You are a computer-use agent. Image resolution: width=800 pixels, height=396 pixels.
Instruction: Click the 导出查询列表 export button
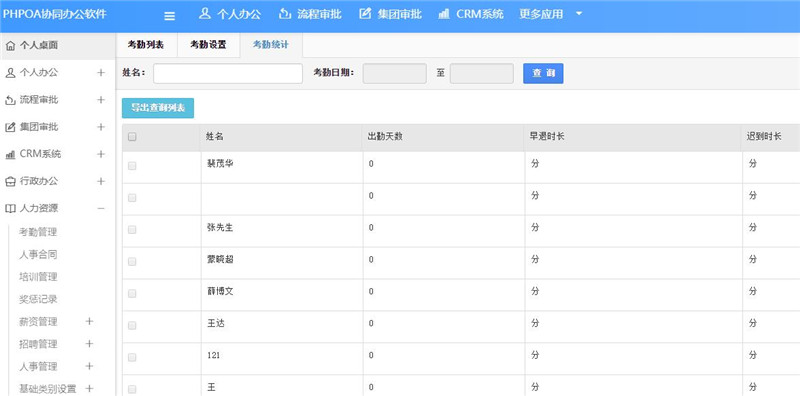point(158,108)
